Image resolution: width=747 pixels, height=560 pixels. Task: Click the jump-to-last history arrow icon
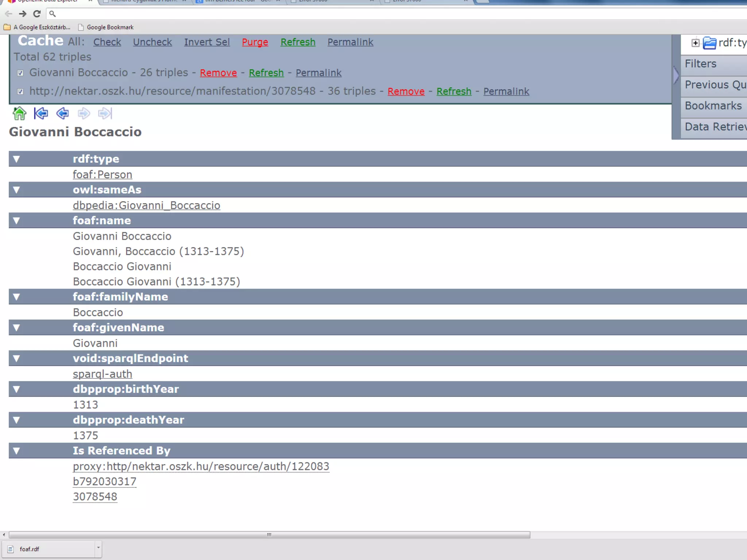click(x=105, y=113)
